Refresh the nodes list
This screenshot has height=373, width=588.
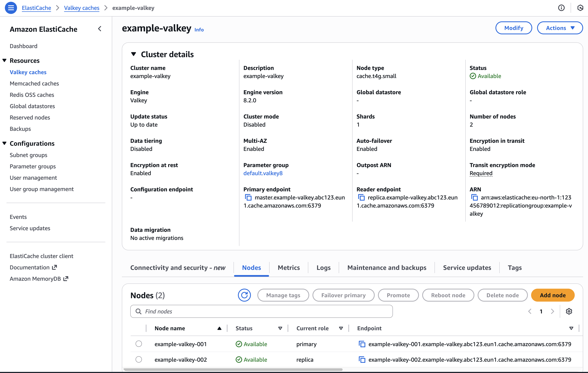click(x=244, y=295)
